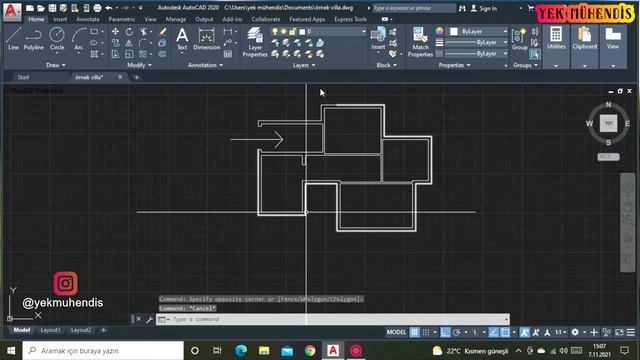Switch to the Annotate ribbon tab
Image resolution: width=640 pixels, height=360 pixels.
coord(87,19)
